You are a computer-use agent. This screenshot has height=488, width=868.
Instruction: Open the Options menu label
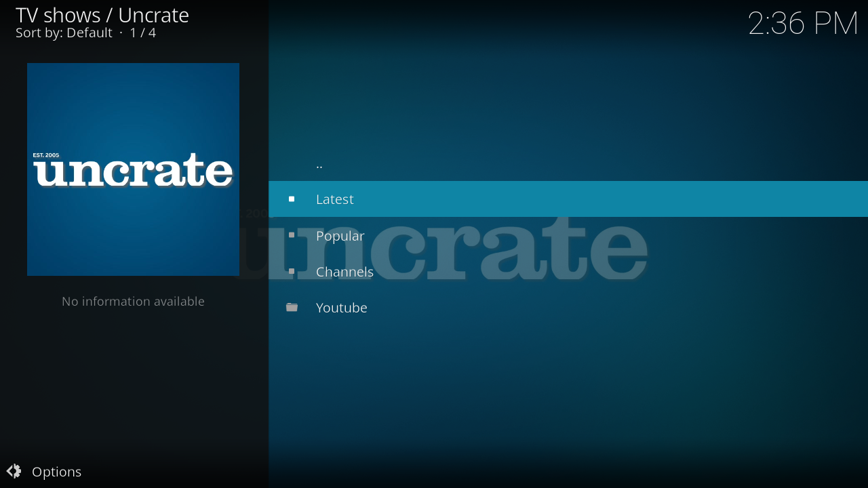coord(57,472)
